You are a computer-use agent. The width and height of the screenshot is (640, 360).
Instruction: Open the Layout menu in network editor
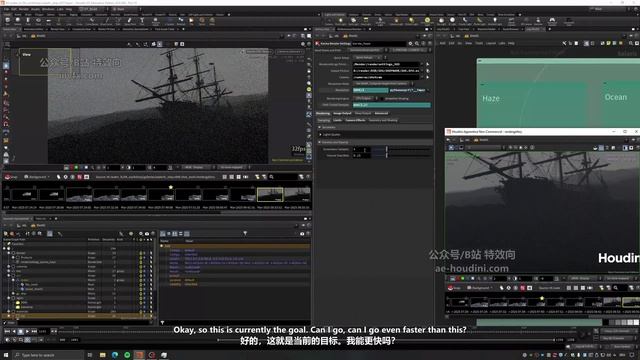tap(491, 43)
